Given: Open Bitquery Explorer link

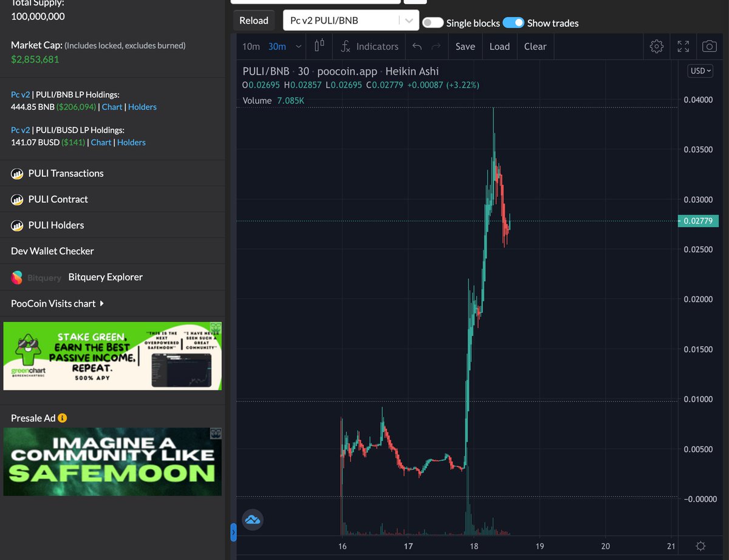Looking at the screenshot, I should (x=105, y=277).
